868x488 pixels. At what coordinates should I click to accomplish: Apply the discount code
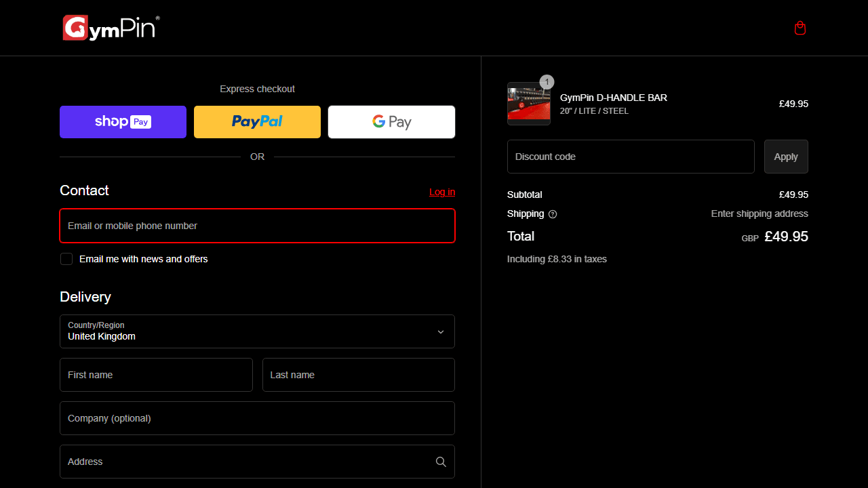click(786, 157)
